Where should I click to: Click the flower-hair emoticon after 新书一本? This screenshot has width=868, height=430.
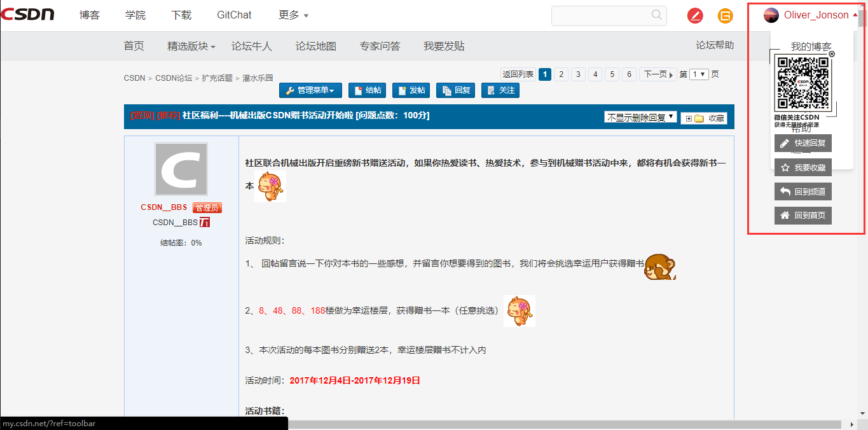point(270,186)
